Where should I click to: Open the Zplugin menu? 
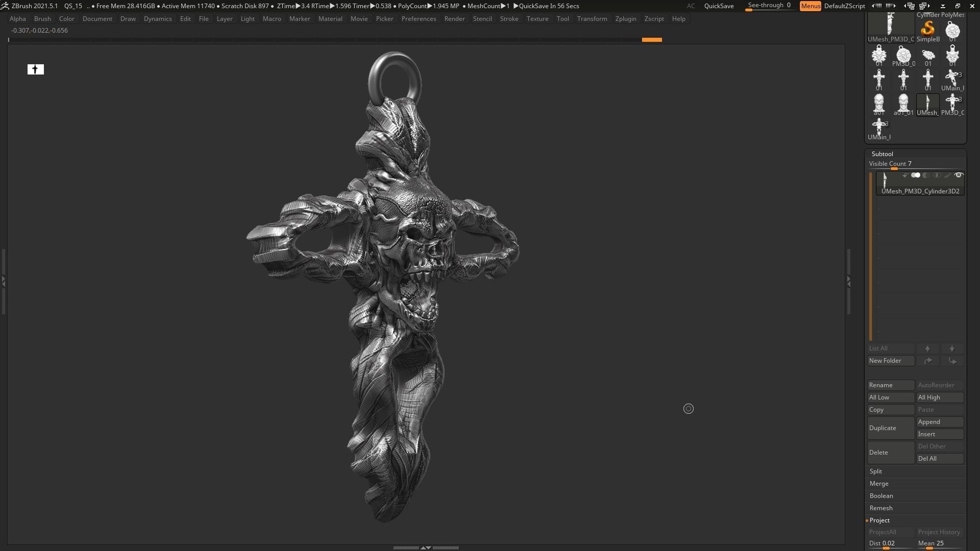click(625, 19)
